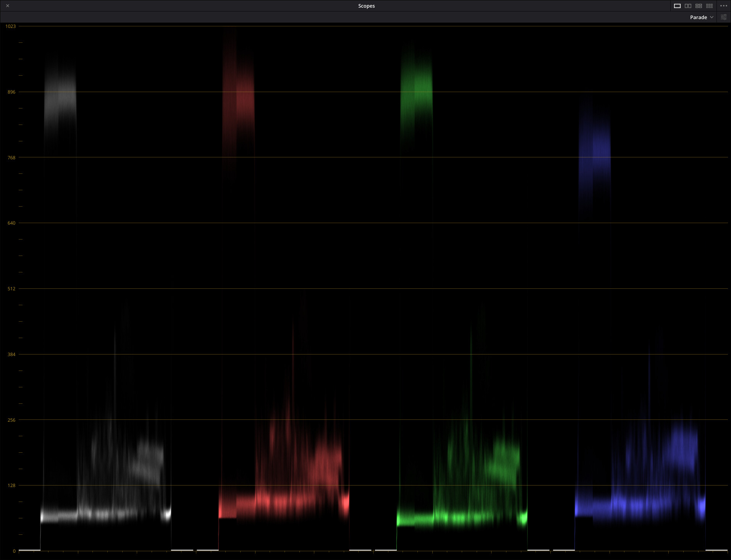Switch to four-up scope layout
This screenshot has height=560, width=731.
pyautogui.click(x=699, y=6)
